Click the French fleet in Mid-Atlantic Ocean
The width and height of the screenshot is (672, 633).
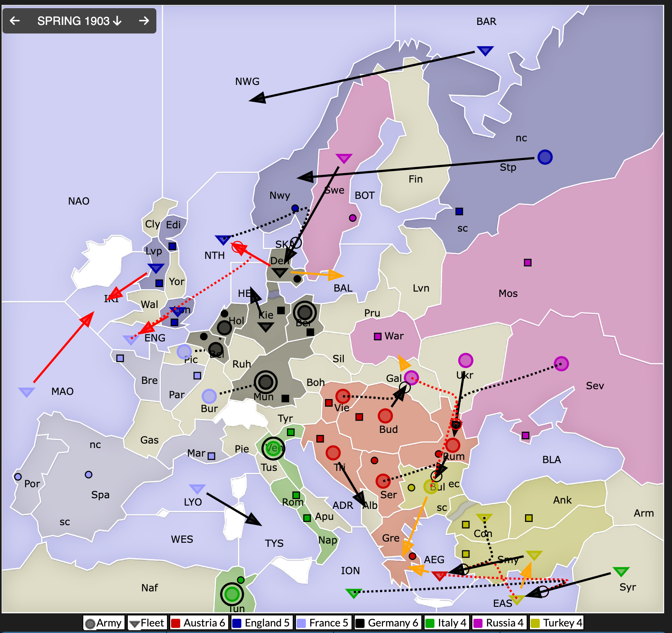[x=27, y=392]
